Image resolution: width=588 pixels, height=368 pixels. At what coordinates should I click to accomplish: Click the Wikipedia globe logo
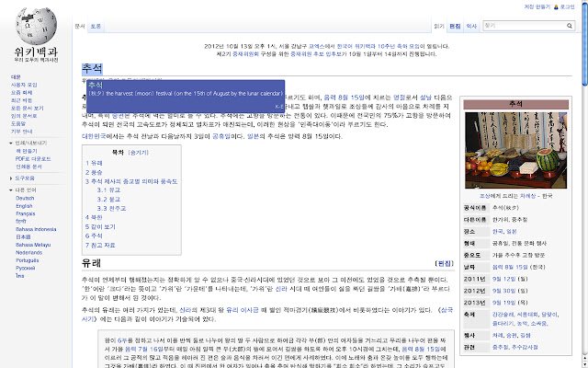coord(37,27)
